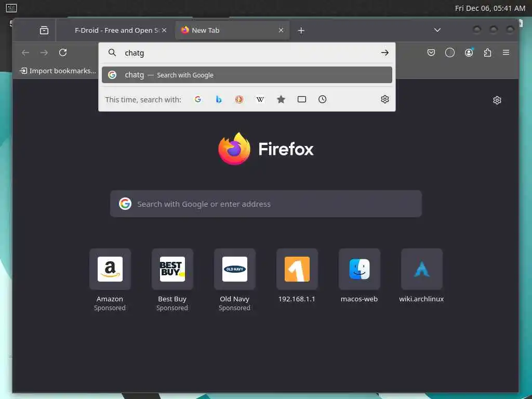Search history via clock icon

tap(322, 99)
